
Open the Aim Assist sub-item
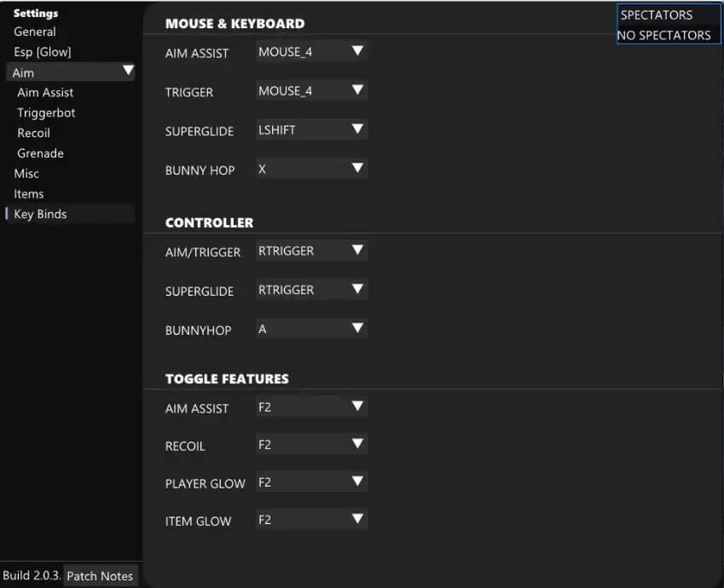pyautogui.click(x=45, y=93)
